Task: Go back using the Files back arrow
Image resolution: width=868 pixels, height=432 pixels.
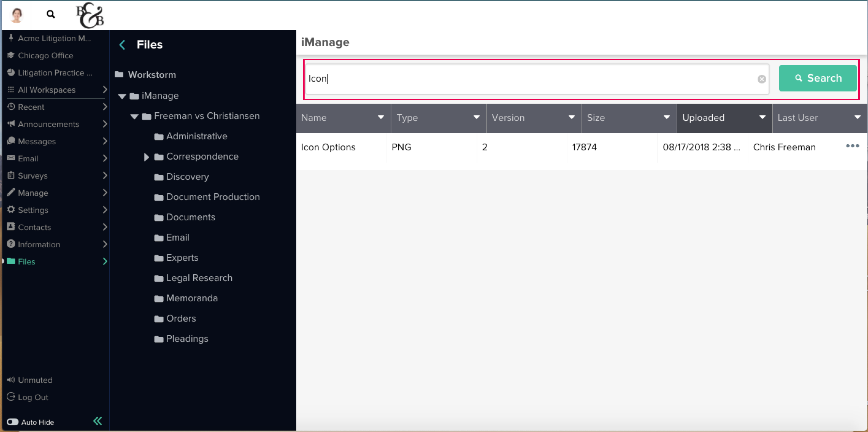Action: 122,45
